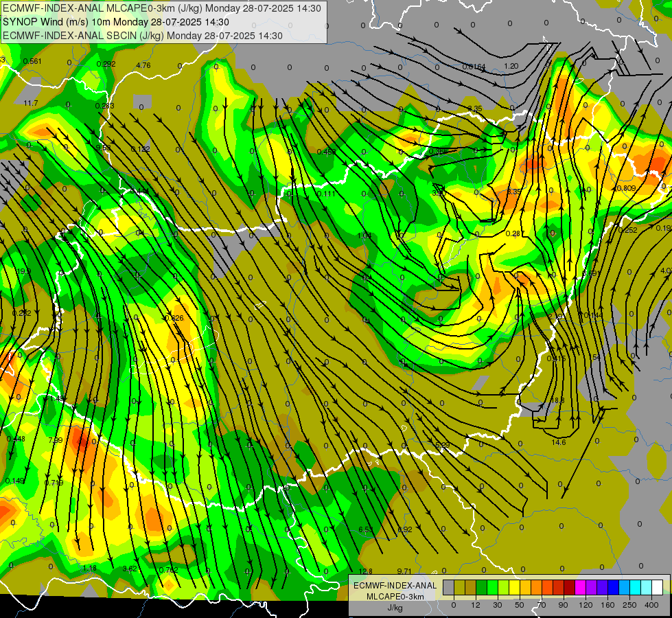
Task: Click the map value 0.252
Action: (628, 230)
